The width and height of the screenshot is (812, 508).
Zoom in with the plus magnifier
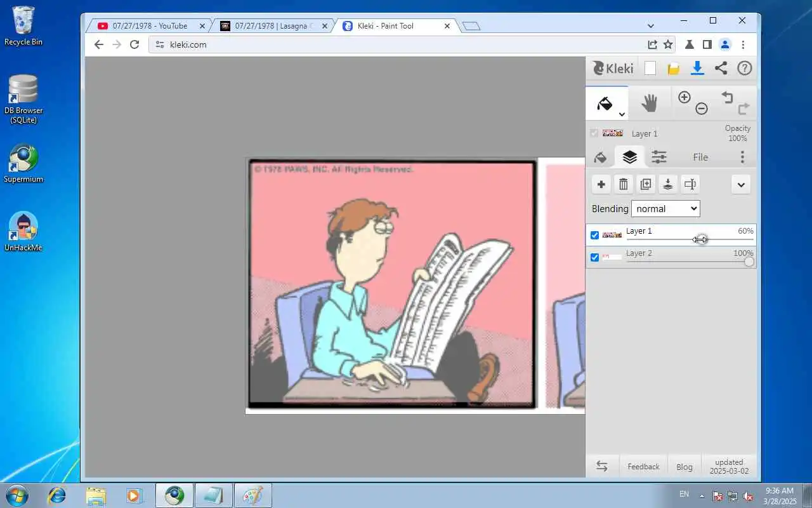[x=684, y=97]
